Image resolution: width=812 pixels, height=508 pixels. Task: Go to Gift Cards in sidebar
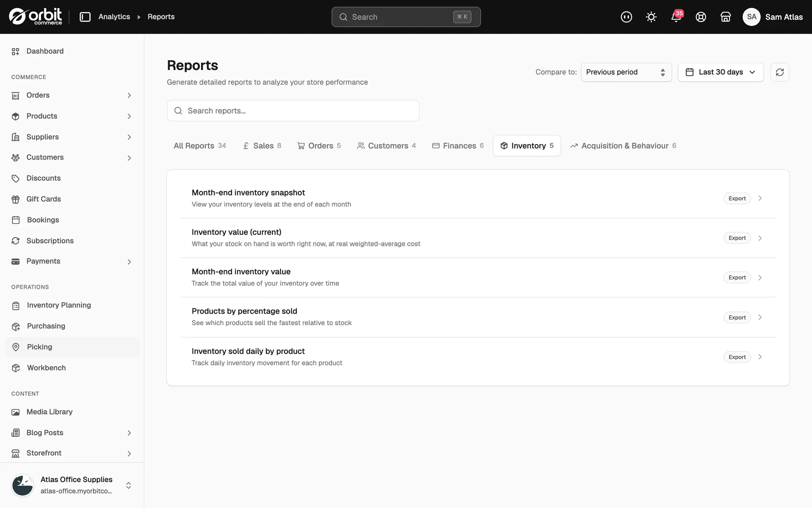[x=72, y=199]
